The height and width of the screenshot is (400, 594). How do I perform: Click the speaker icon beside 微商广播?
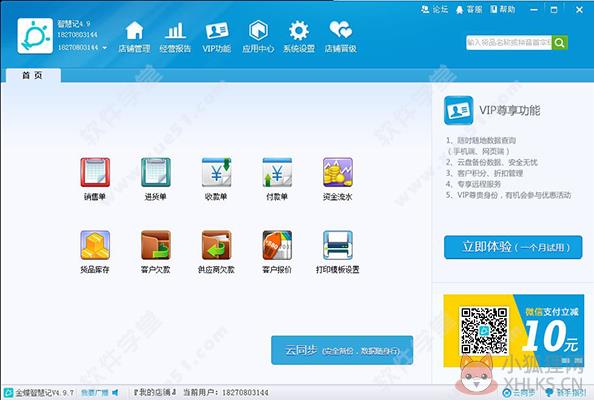(x=115, y=393)
